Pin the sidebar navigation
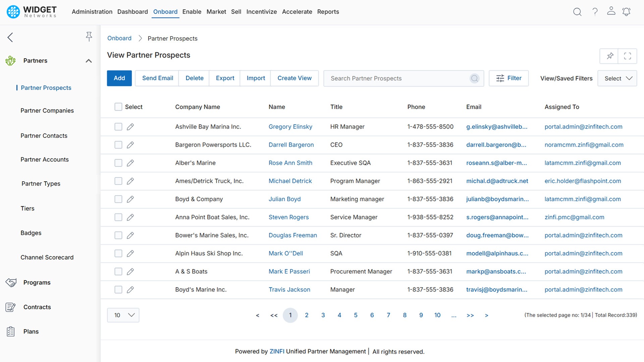This screenshot has height=362, width=644. 89,36
